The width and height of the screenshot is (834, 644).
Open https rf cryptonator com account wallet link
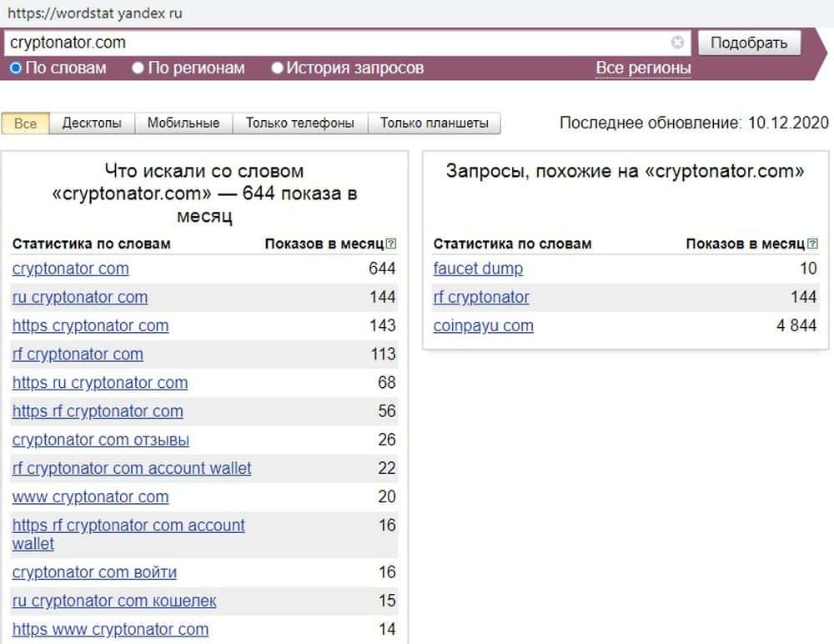tap(128, 535)
